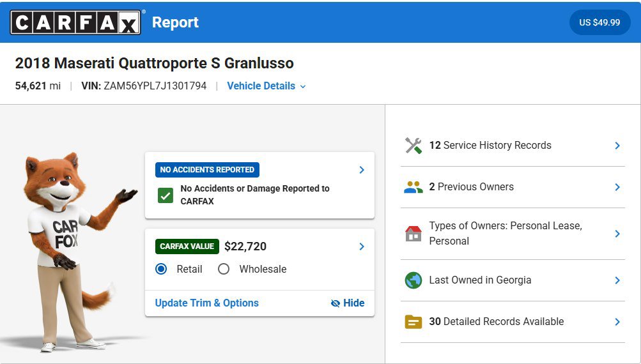Click the NO ACCIDENTS REPORTED badge
This screenshot has width=641, height=364.
(207, 170)
